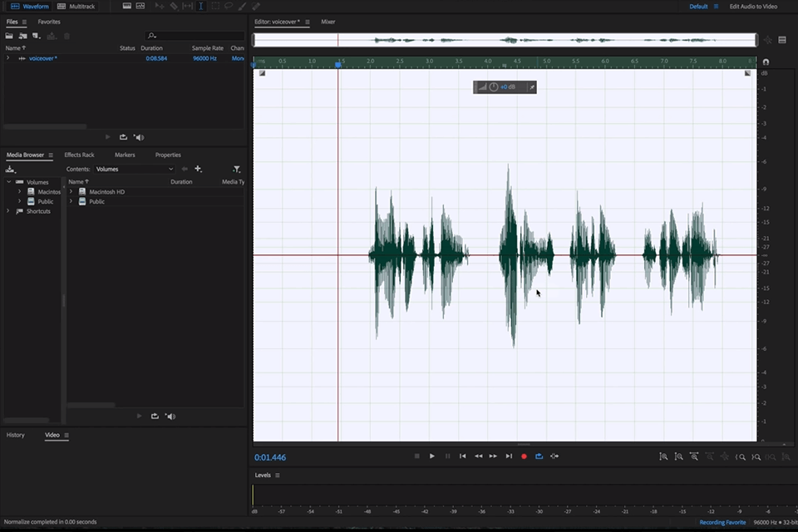798x532 pixels.
Task: Click Edit Audio to Video
Action: 754,6
